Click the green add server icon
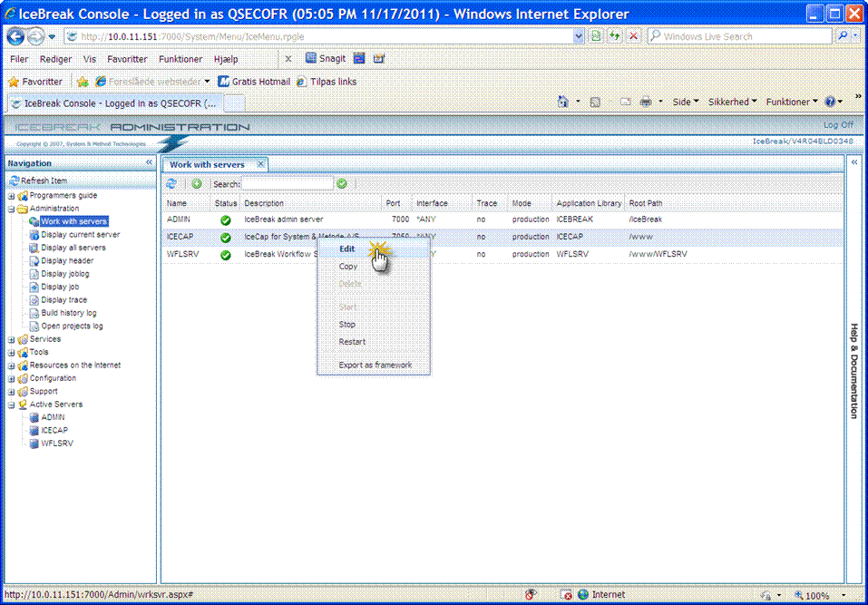868x605 pixels. pos(197,184)
